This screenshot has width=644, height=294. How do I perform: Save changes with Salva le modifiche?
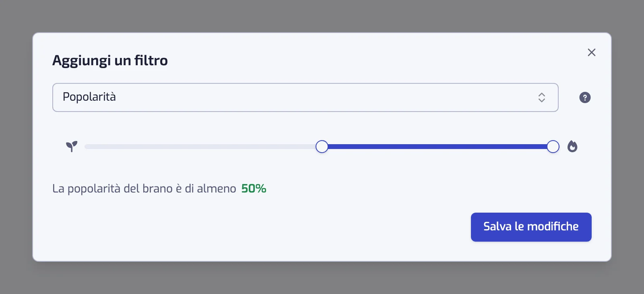click(x=531, y=227)
